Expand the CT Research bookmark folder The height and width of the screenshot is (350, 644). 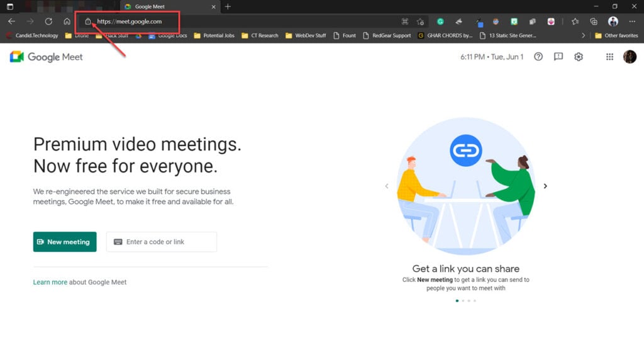pos(260,35)
